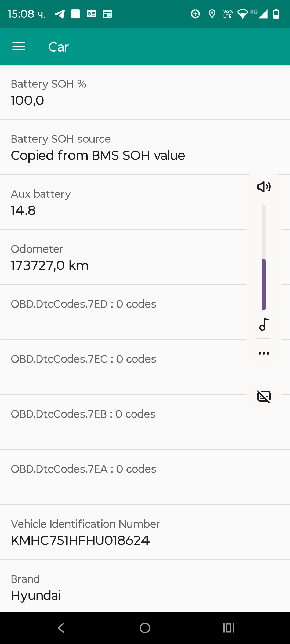This screenshot has width=290, height=644.
Task: Open the hamburger navigation menu
Action: point(19,47)
